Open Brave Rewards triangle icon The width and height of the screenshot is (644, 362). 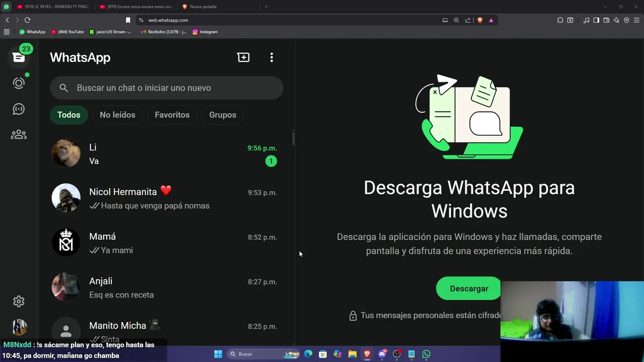tap(491, 20)
